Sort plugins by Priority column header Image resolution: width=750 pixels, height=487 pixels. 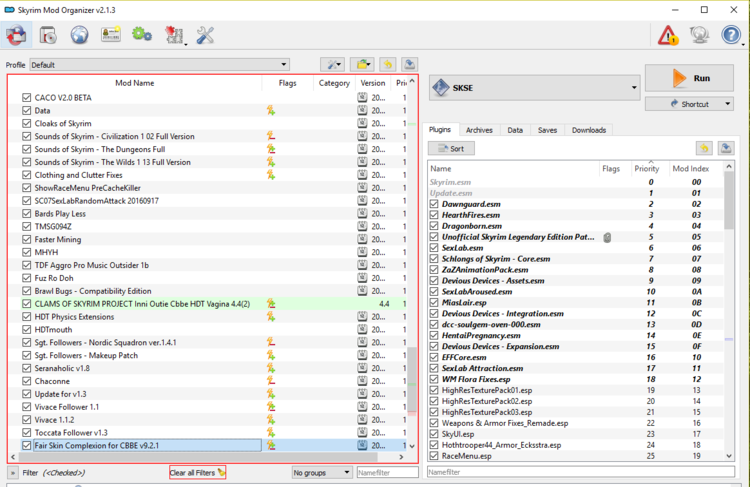[x=647, y=168]
